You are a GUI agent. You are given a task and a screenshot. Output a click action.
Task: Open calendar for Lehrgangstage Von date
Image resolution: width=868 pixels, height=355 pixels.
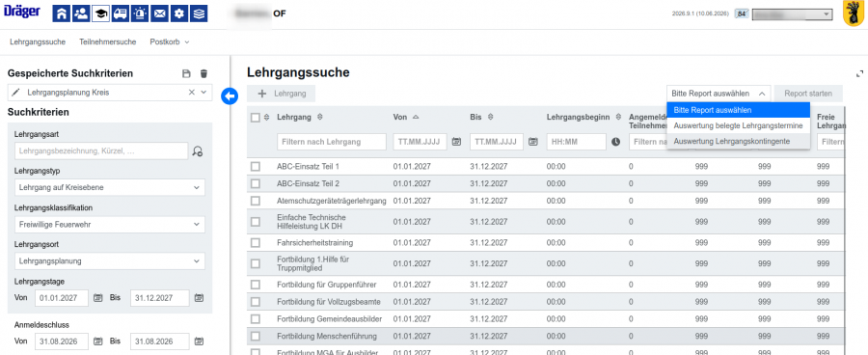pos(98,298)
